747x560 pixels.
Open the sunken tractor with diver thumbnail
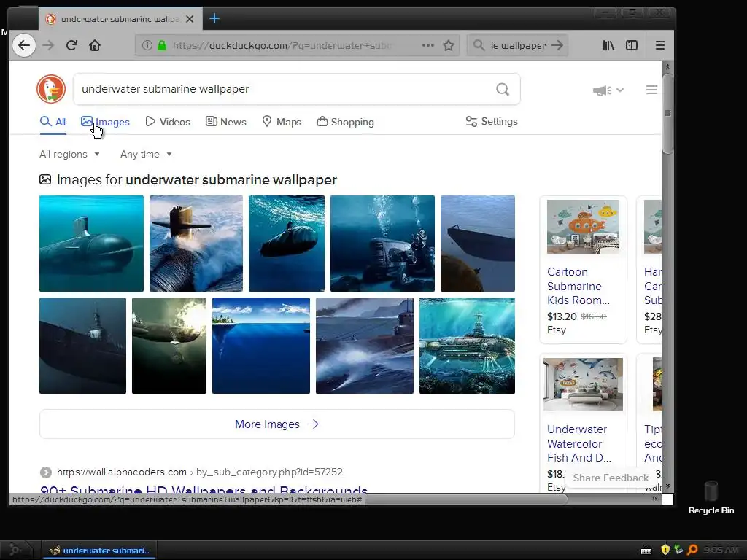tap(382, 244)
